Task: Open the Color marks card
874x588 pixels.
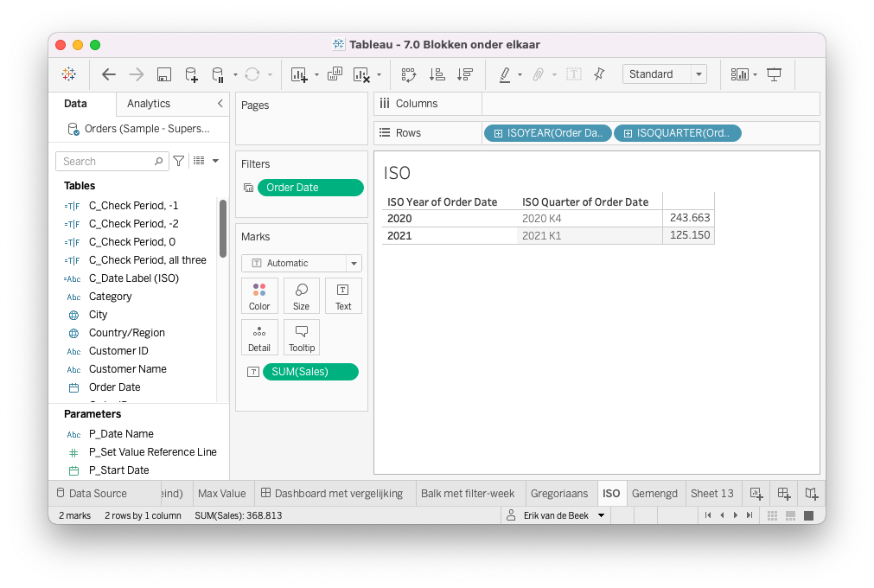Action: point(259,296)
